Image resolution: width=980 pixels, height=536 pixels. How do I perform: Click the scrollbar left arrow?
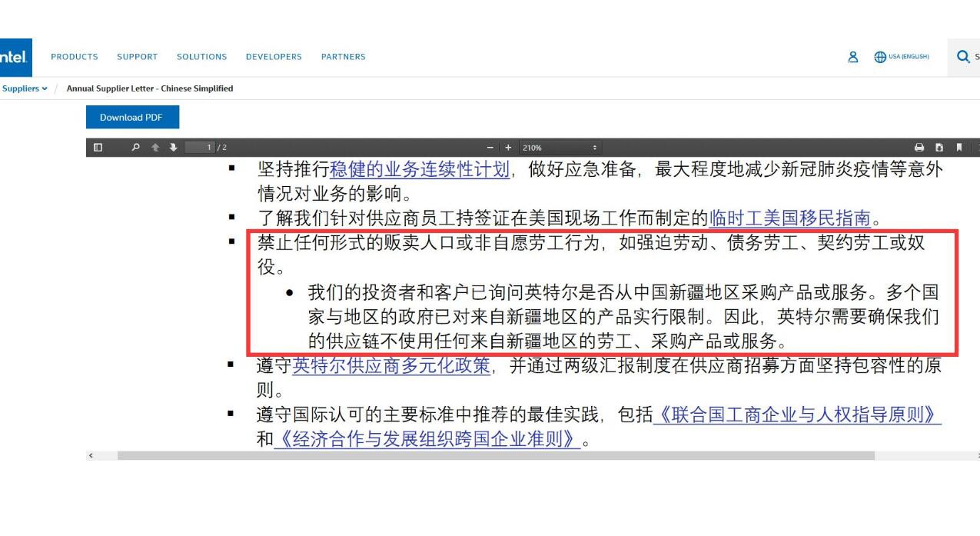(x=91, y=455)
